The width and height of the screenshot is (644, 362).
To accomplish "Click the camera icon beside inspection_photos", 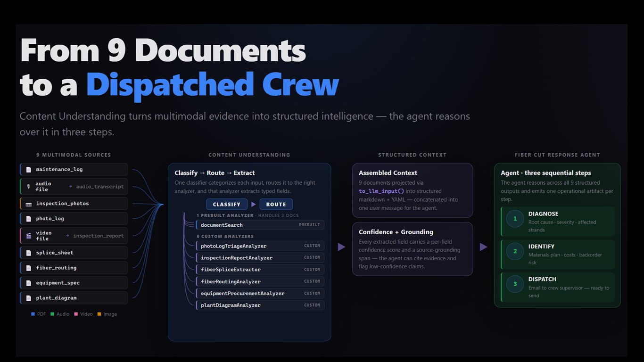I will point(28,204).
